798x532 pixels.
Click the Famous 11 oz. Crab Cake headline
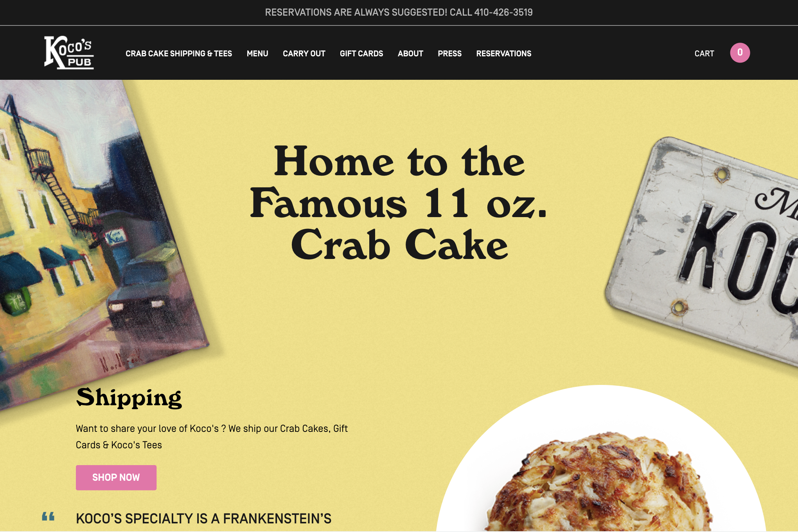coord(399,203)
